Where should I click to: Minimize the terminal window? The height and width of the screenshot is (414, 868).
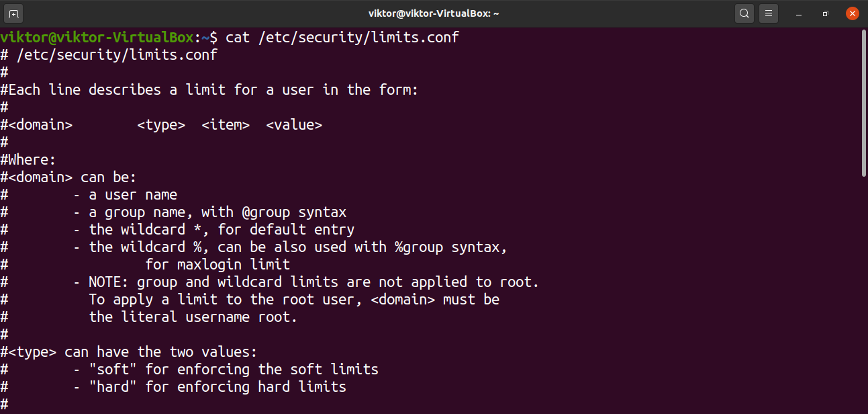(800, 13)
